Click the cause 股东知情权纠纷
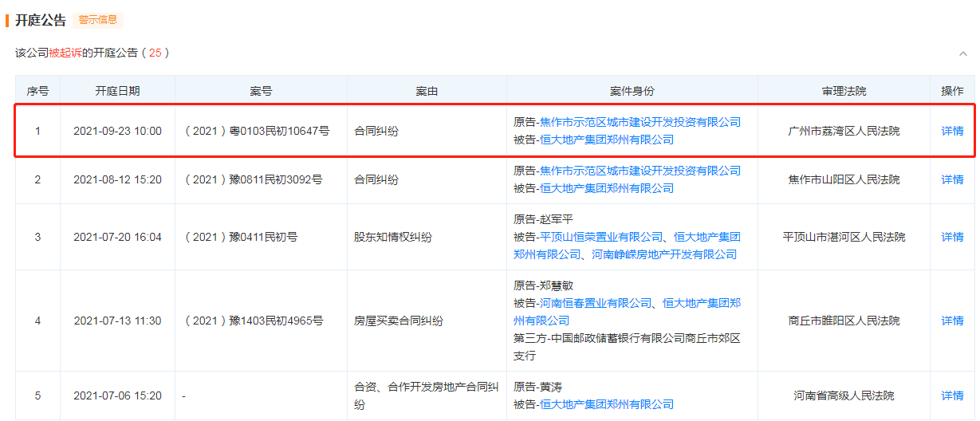980x421 pixels. pyautogui.click(x=393, y=237)
